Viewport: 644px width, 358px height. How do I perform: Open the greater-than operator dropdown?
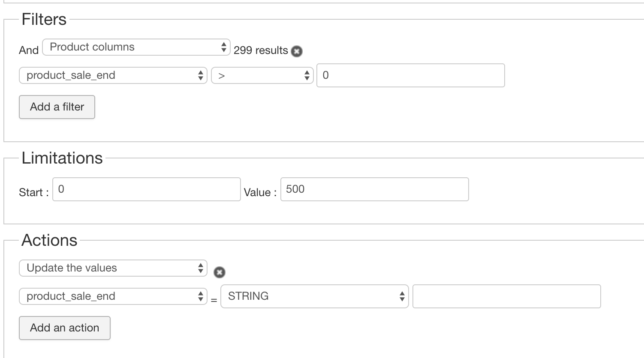click(262, 75)
